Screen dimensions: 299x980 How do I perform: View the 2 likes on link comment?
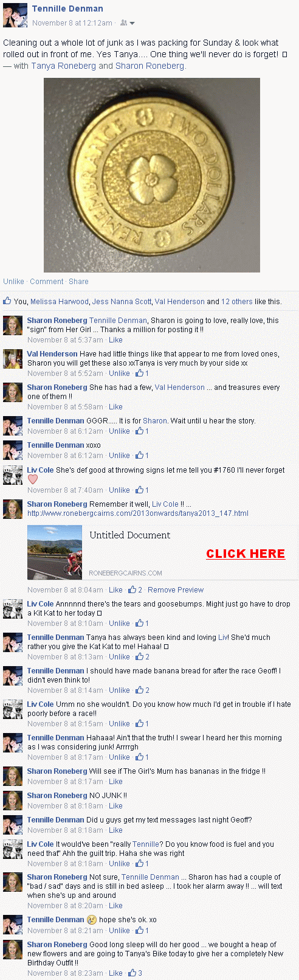[135, 590]
